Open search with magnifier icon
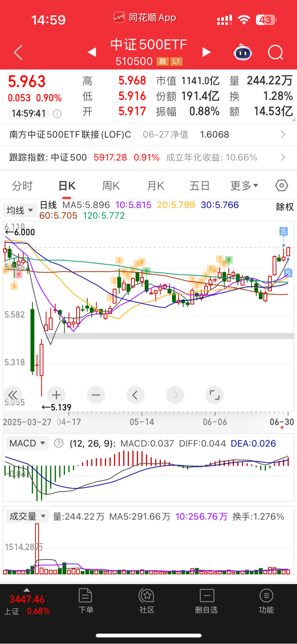The height and width of the screenshot is (644, 297). pos(276,52)
